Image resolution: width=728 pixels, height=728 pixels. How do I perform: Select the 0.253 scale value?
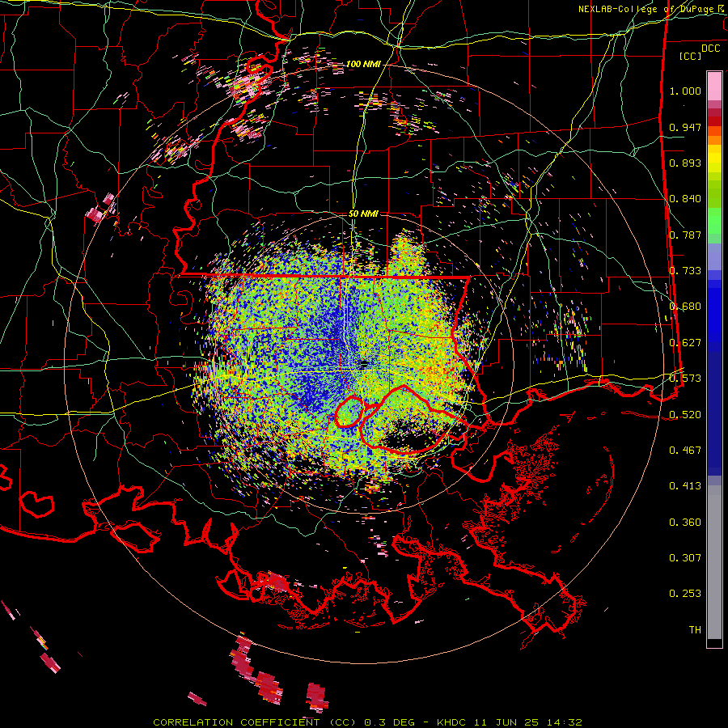tap(685, 594)
